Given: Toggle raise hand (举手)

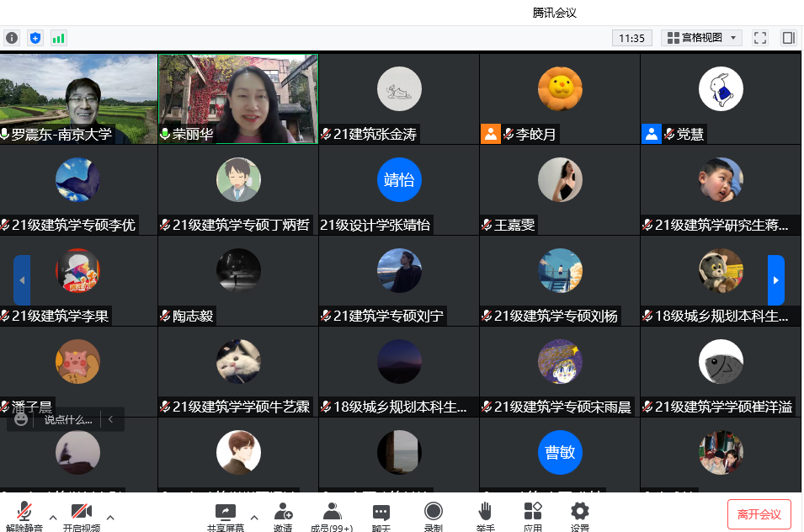Looking at the screenshot, I should click(485, 513).
